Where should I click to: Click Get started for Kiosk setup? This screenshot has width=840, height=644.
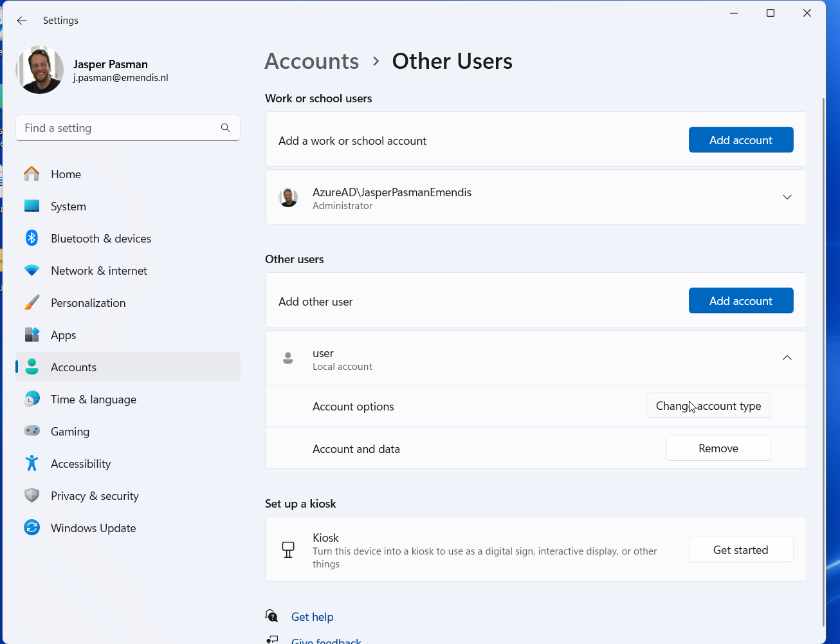(x=740, y=550)
